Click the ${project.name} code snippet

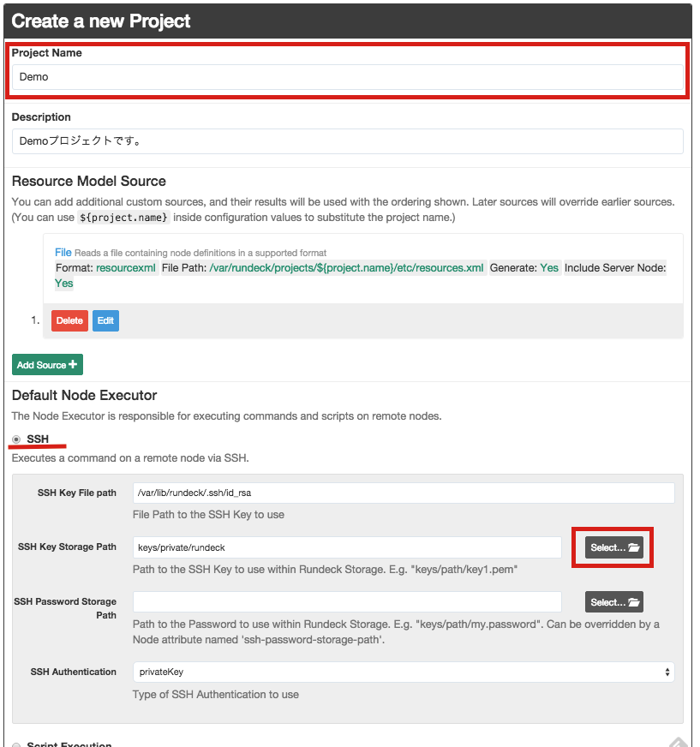tap(123, 218)
